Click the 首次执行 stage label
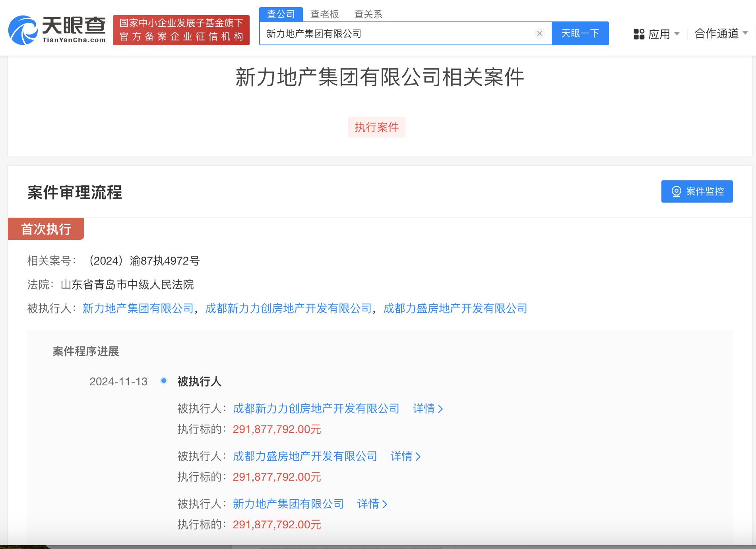Viewport: 756px width, 549px height. (46, 229)
